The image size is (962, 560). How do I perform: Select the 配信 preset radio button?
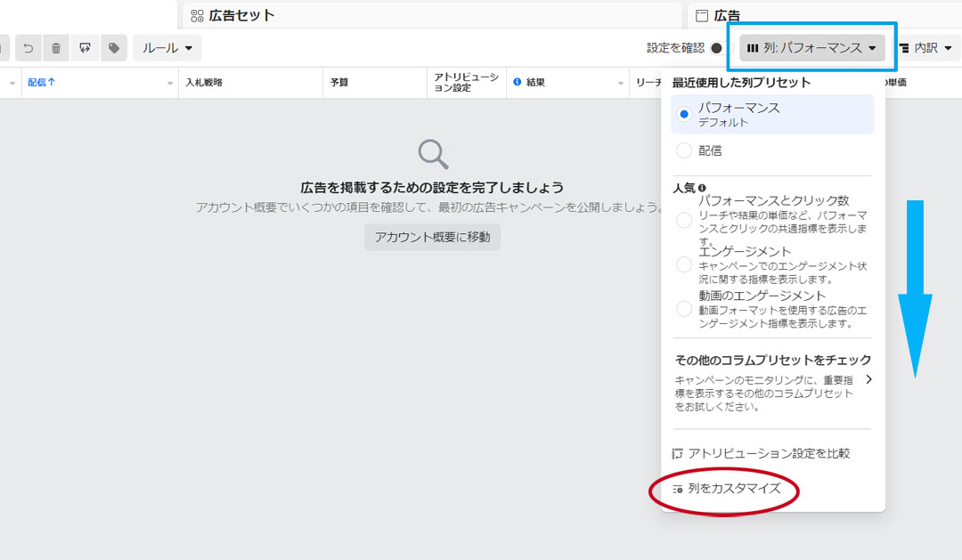click(x=684, y=151)
